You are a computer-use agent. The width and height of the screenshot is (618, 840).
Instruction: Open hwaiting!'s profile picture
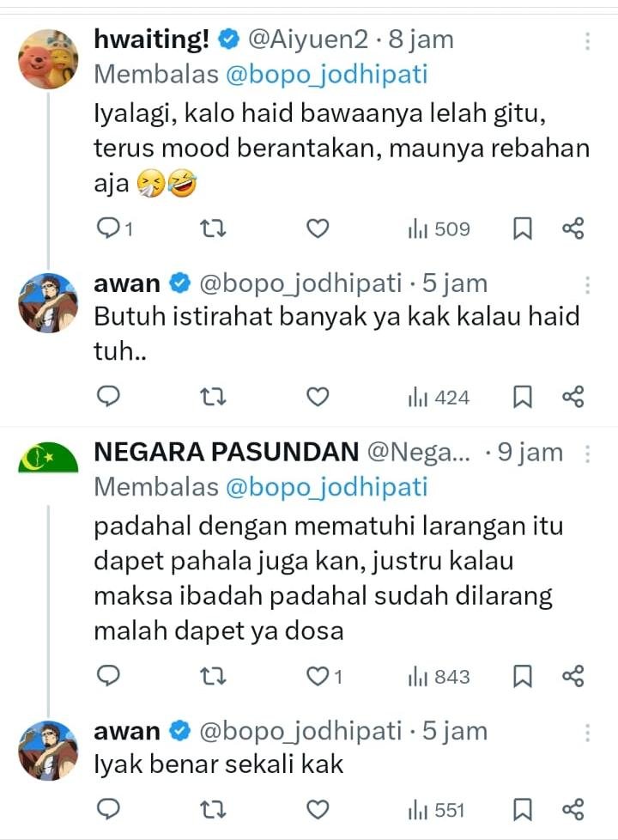pyautogui.click(x=48, y=58)
